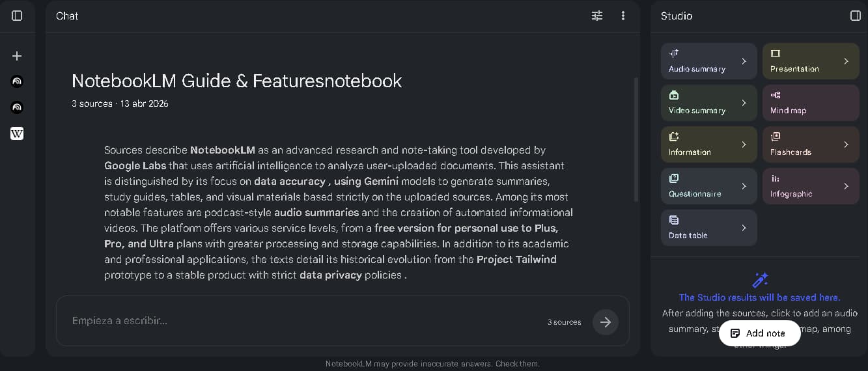Expand Audio summary options chevron
868x371 pixels.
744,61
